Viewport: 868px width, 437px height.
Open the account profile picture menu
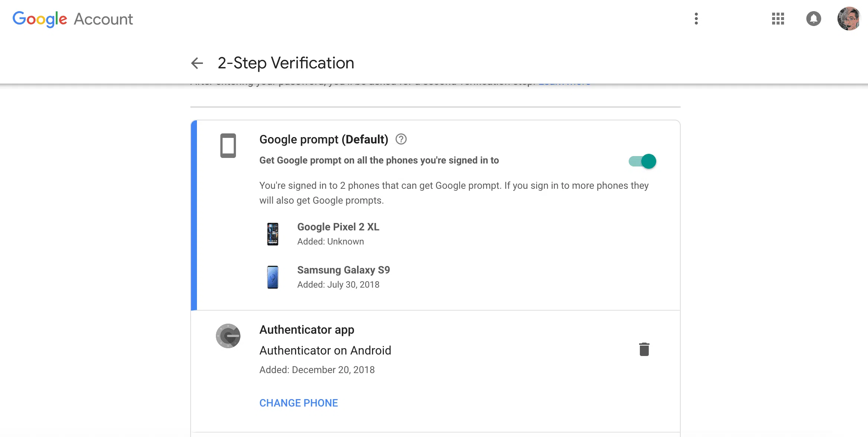point(849,19)
